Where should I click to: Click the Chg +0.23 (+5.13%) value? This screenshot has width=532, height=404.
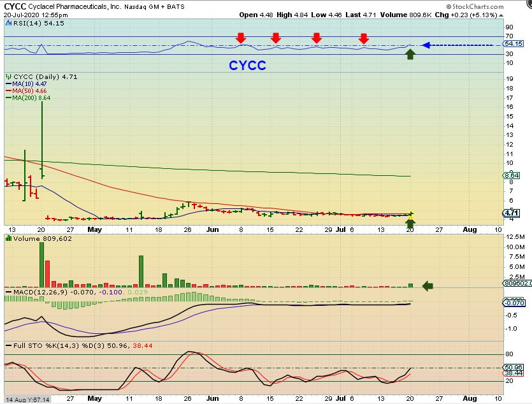tap(466, 15)
